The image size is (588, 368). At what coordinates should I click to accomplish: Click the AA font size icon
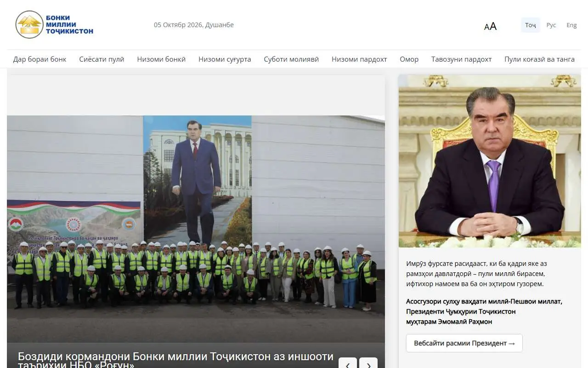pyautogui.click(x=490, y=26)
